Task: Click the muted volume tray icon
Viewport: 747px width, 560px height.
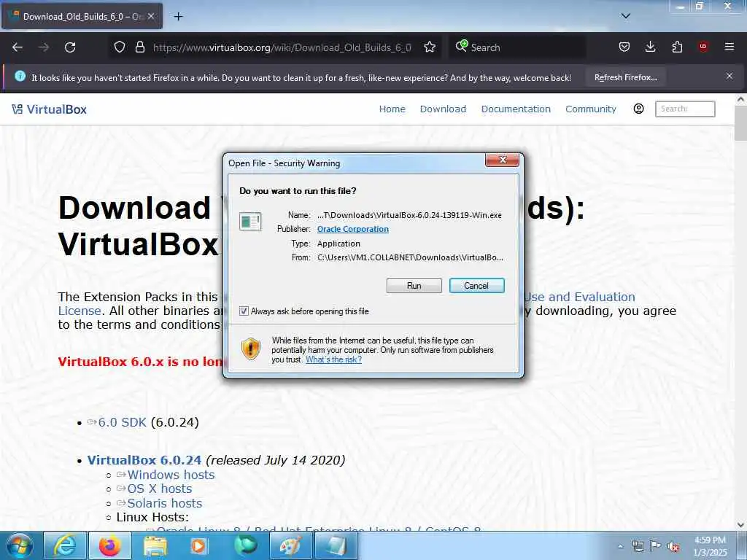Action: coord(673,547)
